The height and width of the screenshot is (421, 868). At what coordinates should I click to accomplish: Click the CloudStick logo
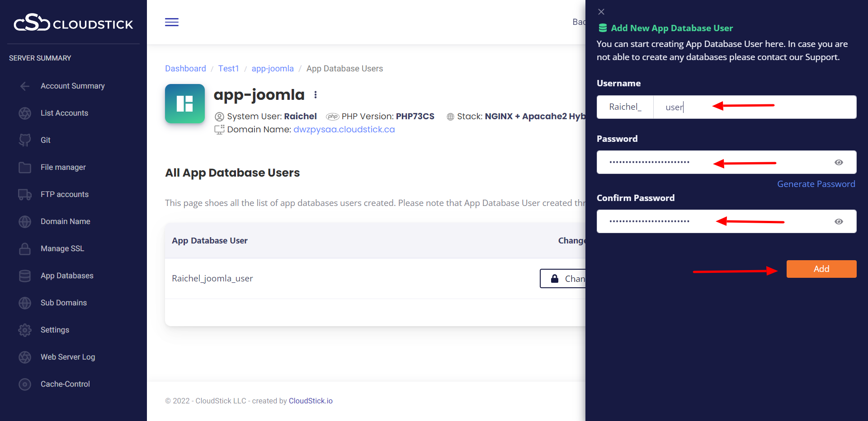pos(73,23)
